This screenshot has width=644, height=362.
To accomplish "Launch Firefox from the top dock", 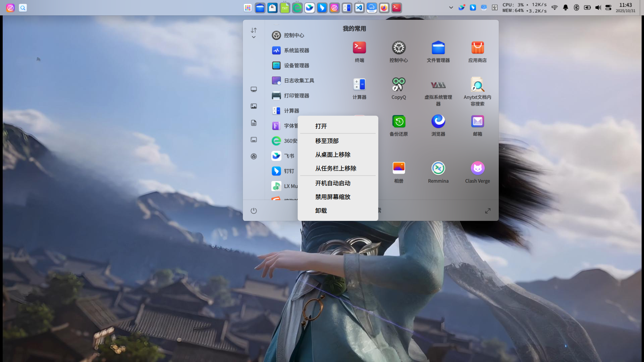I will tap(384, 8).
